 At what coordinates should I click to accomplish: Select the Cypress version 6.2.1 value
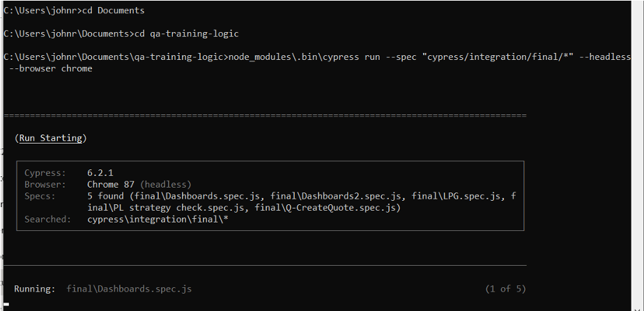(100, 173)
